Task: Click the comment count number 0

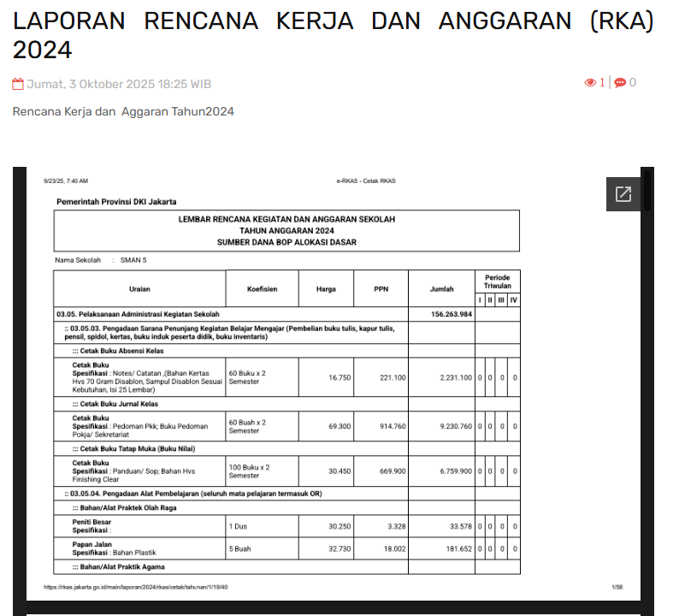Action: click(633, 83)
